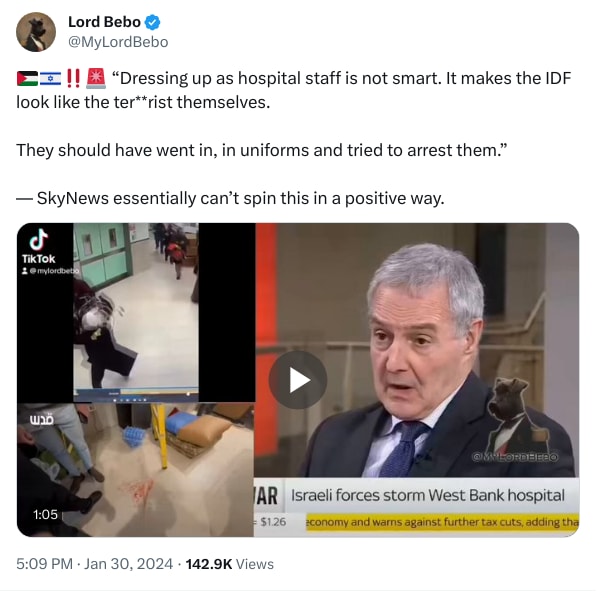Click the Israeli forces storm hospital headline

point(427,495)
